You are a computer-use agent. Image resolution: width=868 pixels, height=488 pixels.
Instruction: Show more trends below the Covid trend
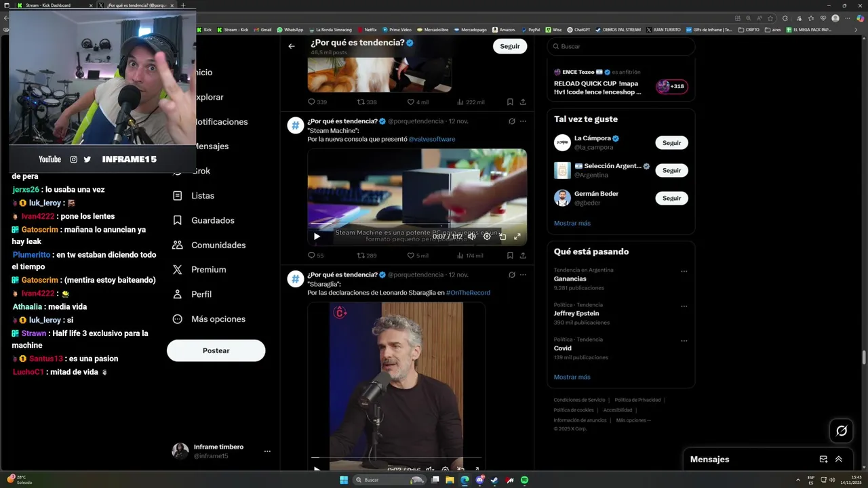(x=572, y=377)
